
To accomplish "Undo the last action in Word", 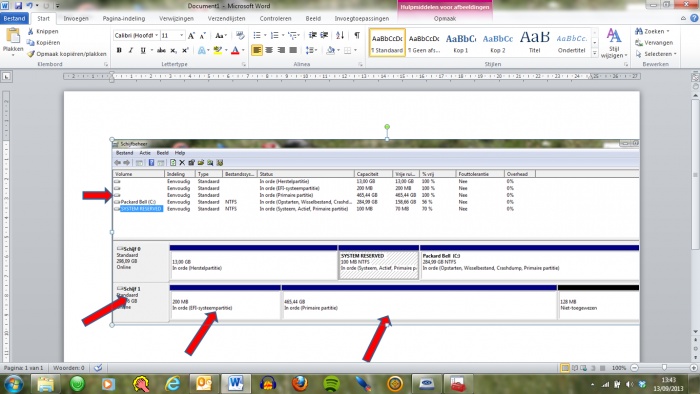I will 29,6.
